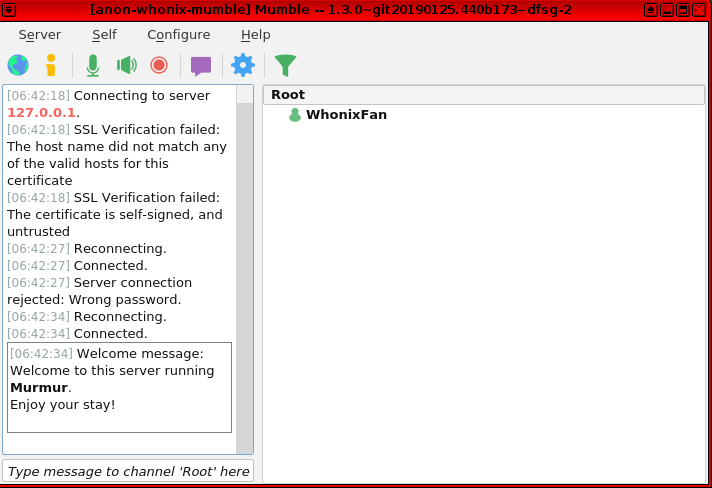The image size is (712, 488).
Task: Click the Welcome message box in log
Action: coord(119,388)
